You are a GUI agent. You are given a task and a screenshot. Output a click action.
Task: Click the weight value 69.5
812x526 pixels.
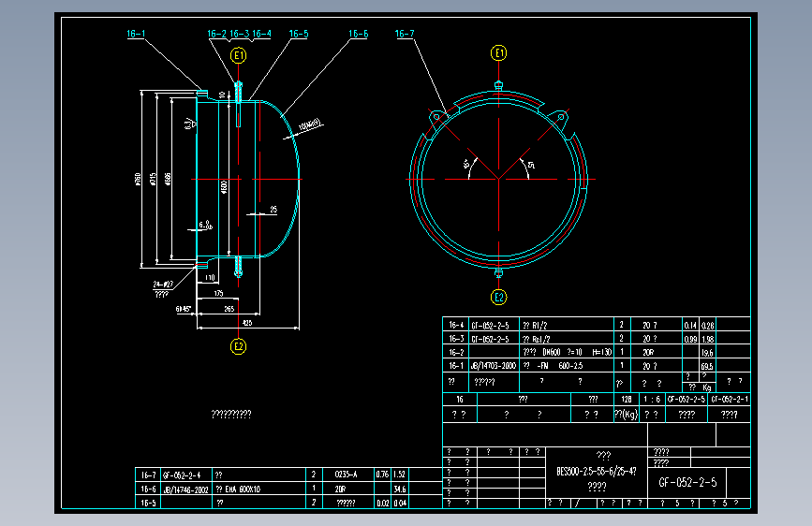[x=707, y=366]
